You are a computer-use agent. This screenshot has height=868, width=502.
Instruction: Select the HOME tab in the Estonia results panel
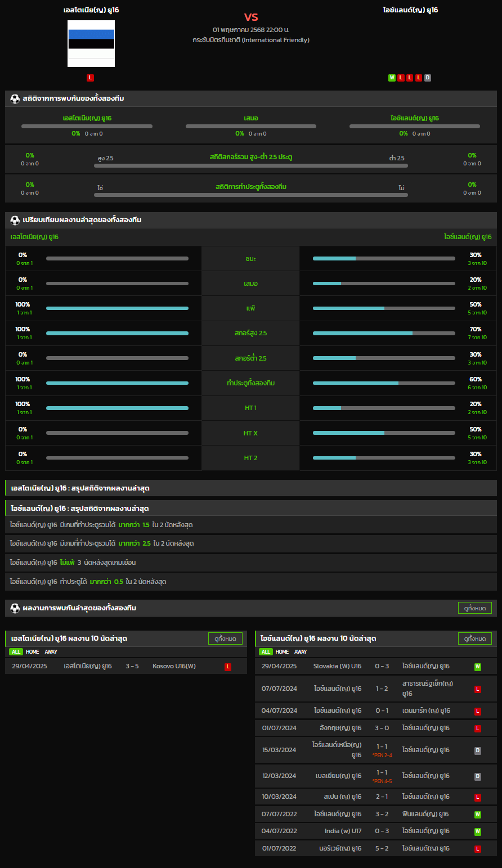[33, 651]
